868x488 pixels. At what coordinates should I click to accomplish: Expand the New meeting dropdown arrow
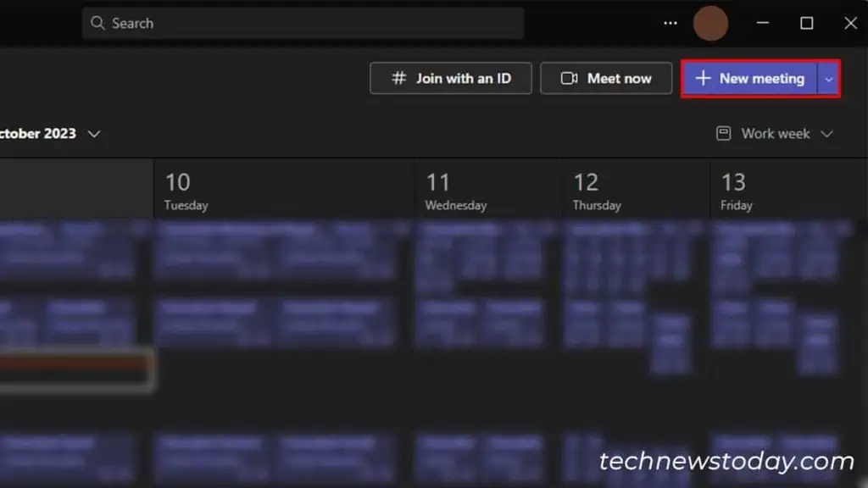point(828,79)
